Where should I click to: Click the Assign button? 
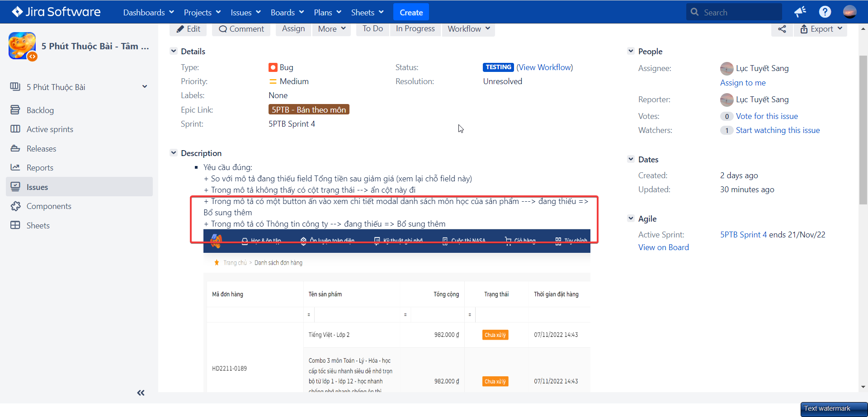(293, 29)
